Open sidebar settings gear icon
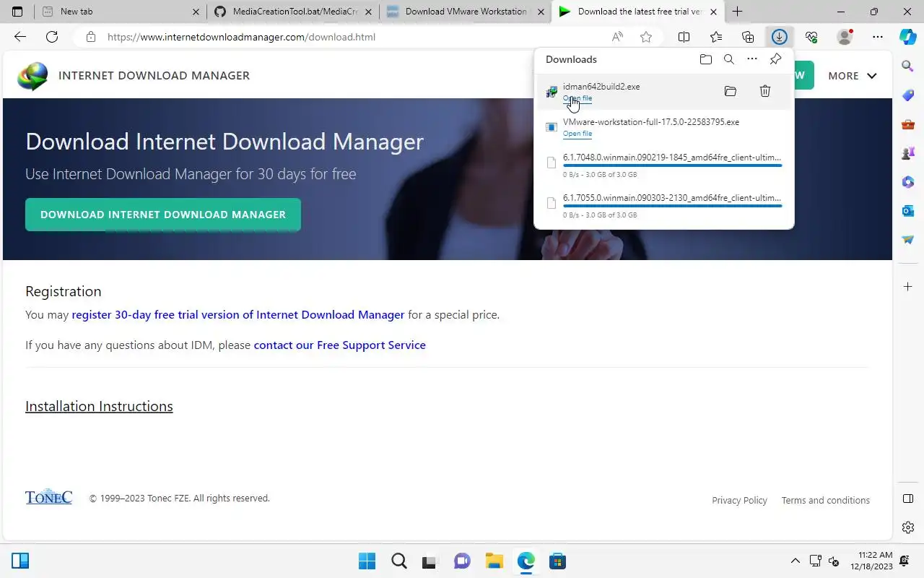The height and width of the screenshot is (578, 924). (908, 527)
